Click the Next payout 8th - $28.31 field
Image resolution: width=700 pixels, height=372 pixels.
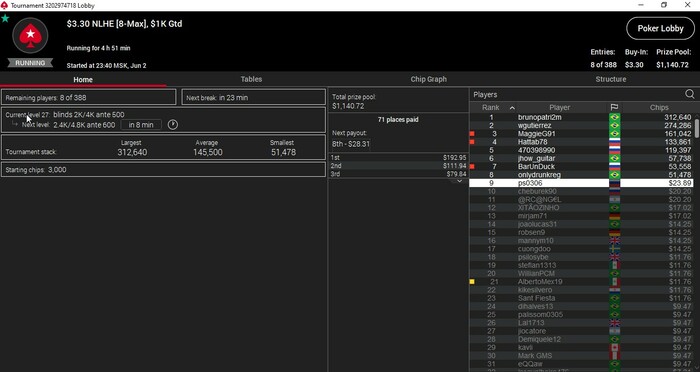(x=351, y=144)
